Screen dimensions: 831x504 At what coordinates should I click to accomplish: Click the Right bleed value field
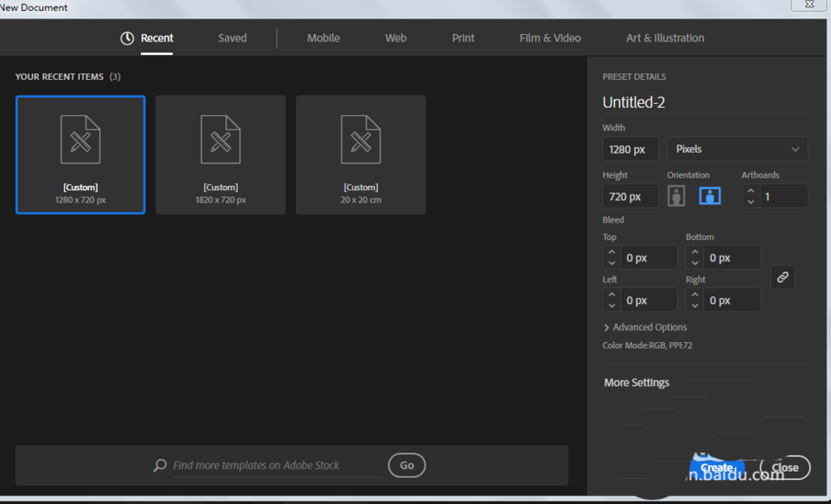point(731,301)
